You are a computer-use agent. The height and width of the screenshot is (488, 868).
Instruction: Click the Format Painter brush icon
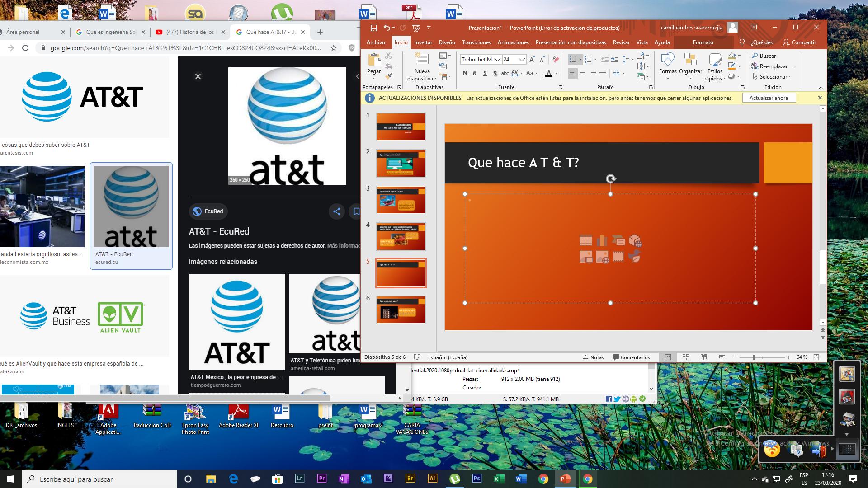388,76
